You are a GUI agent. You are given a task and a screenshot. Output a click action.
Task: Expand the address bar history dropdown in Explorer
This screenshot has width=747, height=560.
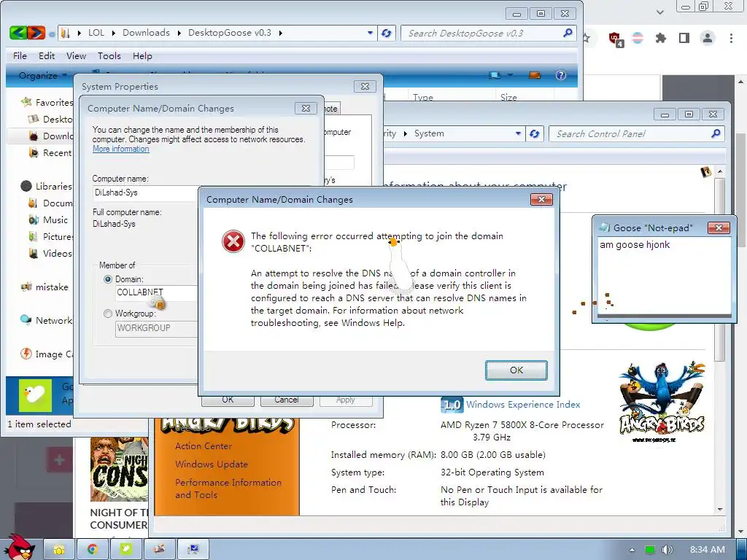(370, 33)
